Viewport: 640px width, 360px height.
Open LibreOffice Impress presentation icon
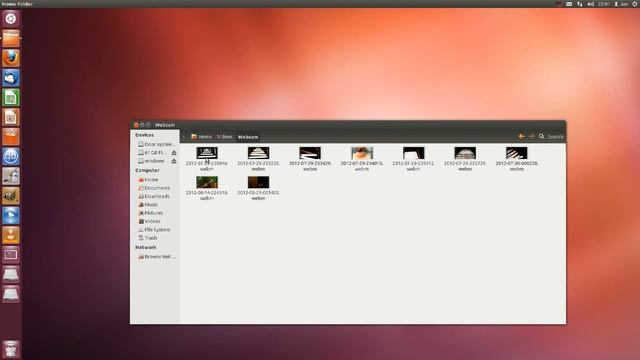[x=11, y=117]
